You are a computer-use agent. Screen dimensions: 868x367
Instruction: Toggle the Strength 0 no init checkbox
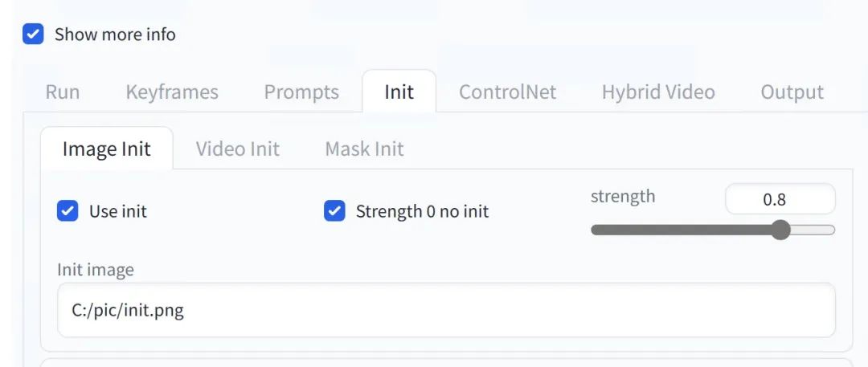pyautogui.click(x=334, y=211)
